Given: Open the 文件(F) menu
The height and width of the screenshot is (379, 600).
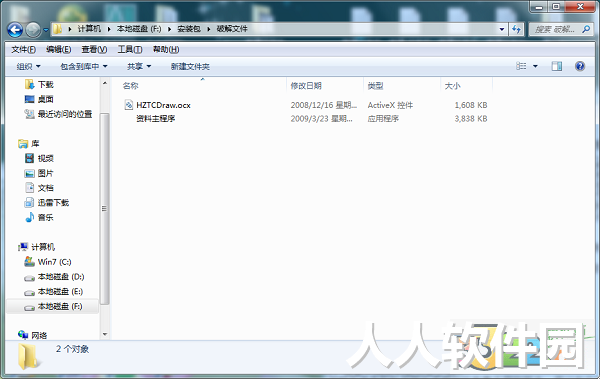Looking at the screenshot, I should tap(23, 49).
